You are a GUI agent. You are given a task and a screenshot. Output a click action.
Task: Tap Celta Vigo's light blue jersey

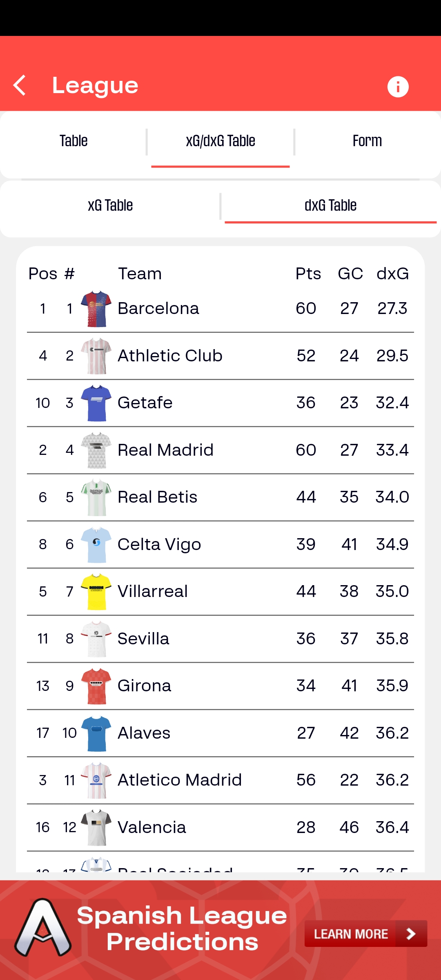[96, 545]
